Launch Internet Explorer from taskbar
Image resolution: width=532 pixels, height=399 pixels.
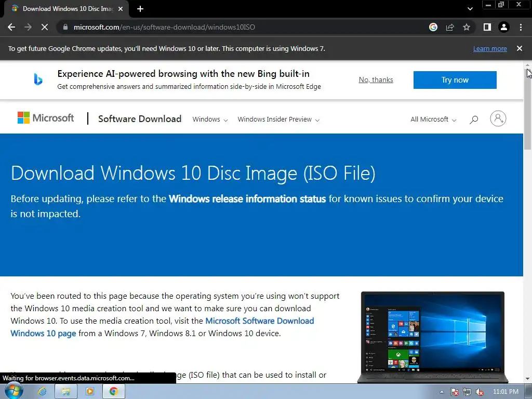pos(42,392)
